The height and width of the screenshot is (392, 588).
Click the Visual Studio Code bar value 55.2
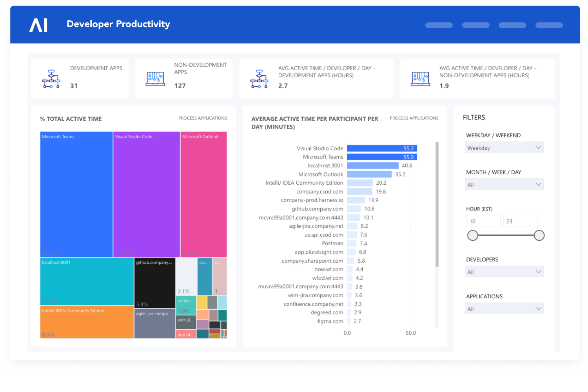409,148
